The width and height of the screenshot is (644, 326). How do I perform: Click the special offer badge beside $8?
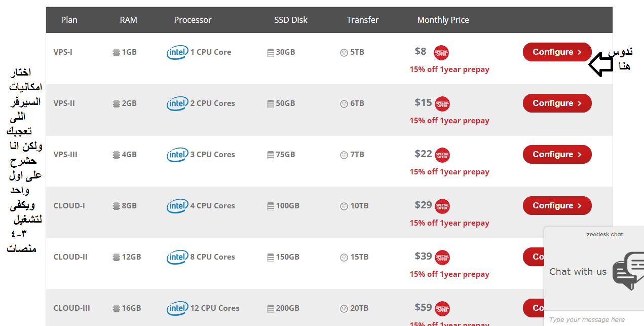(441, 53)
